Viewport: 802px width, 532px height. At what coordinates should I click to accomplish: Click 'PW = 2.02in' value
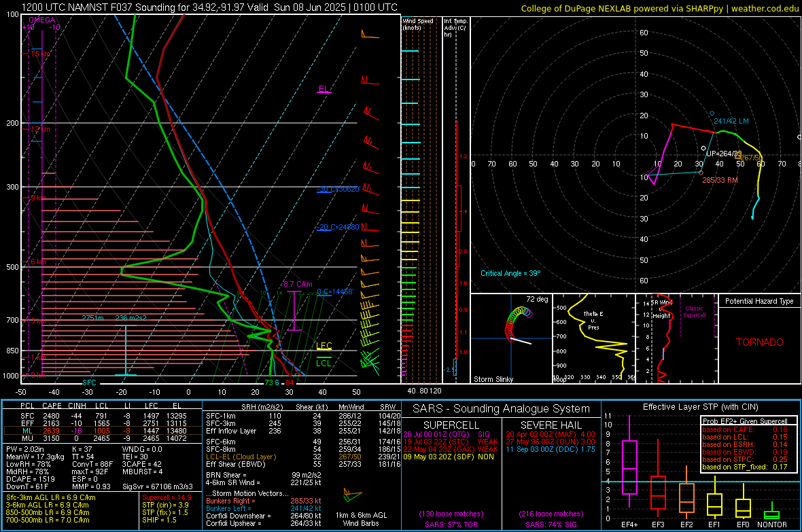coord(24,449)
